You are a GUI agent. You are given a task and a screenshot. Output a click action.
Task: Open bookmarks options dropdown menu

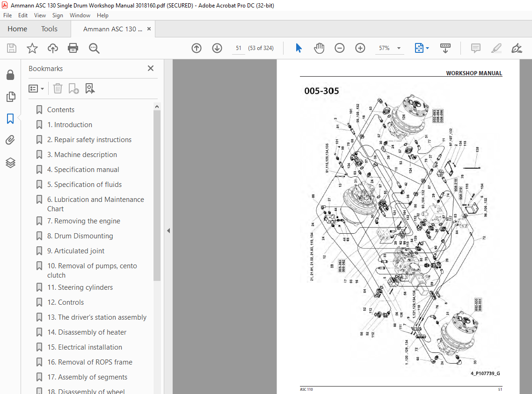pos(36,88)
